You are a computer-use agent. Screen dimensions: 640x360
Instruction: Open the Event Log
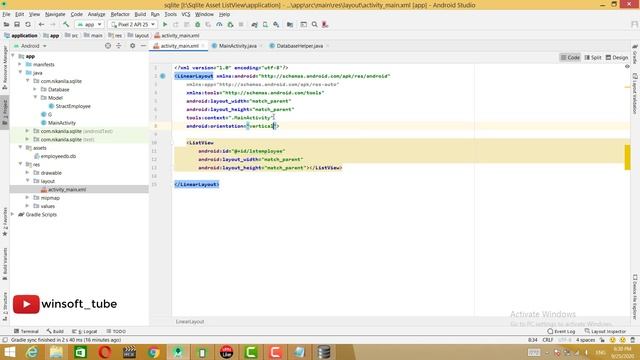tap(561, 331)
